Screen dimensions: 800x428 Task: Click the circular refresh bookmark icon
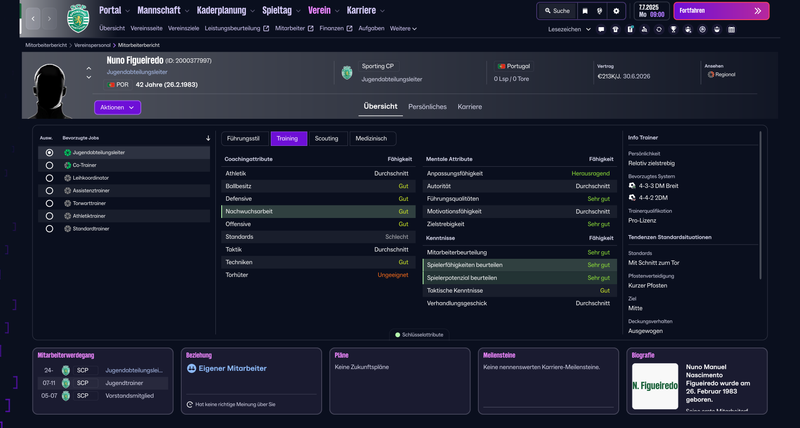(659, 30)
